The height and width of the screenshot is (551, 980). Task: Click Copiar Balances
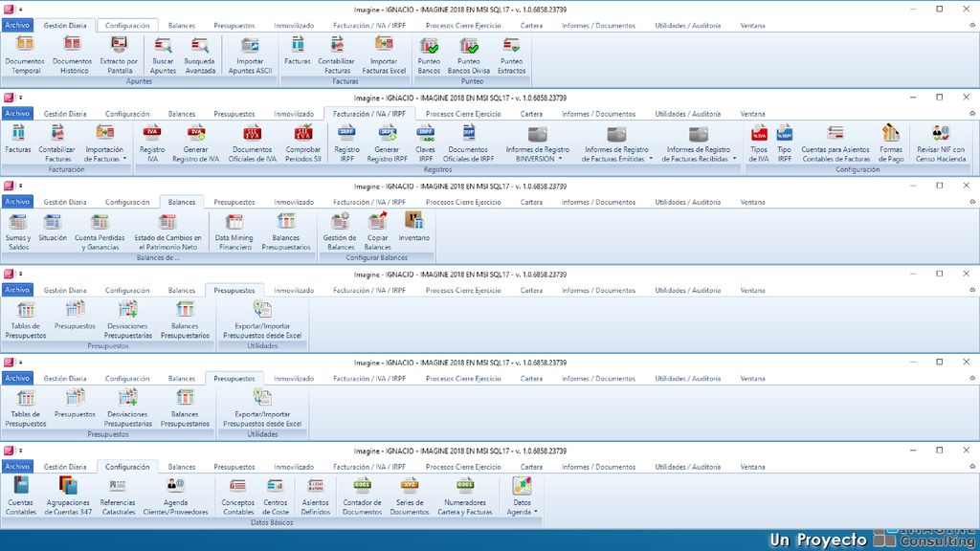tap(377, 231)
